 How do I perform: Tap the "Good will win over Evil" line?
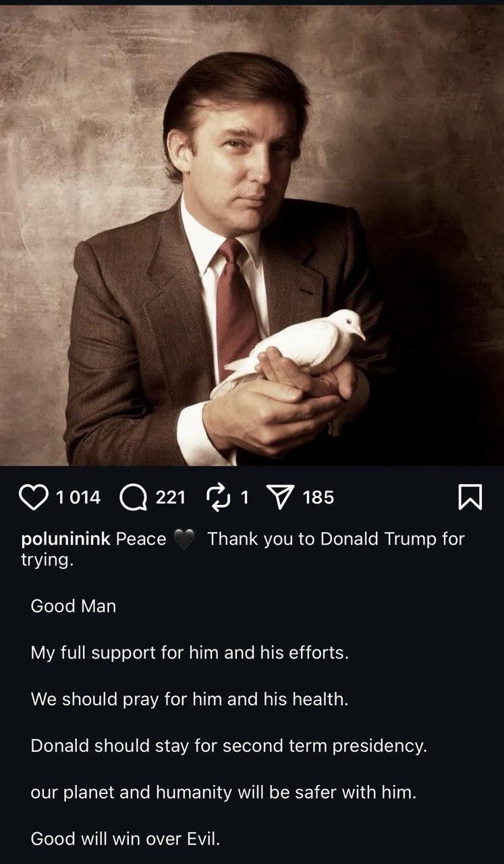pos(125,839)
